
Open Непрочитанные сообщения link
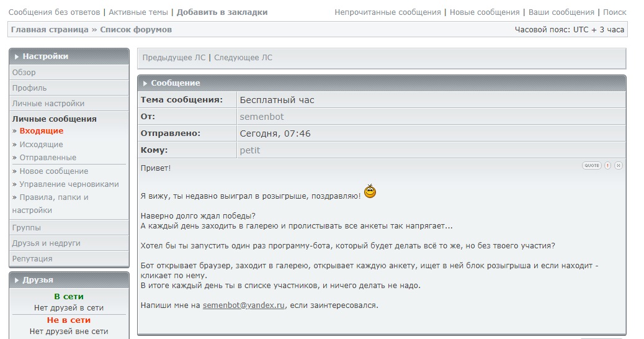point(388,12)
